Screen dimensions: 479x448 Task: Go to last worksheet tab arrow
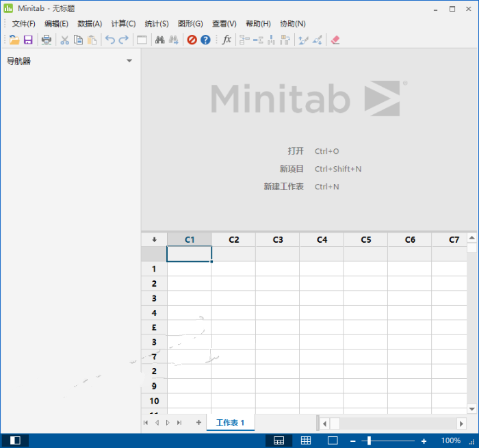[179, 423]
